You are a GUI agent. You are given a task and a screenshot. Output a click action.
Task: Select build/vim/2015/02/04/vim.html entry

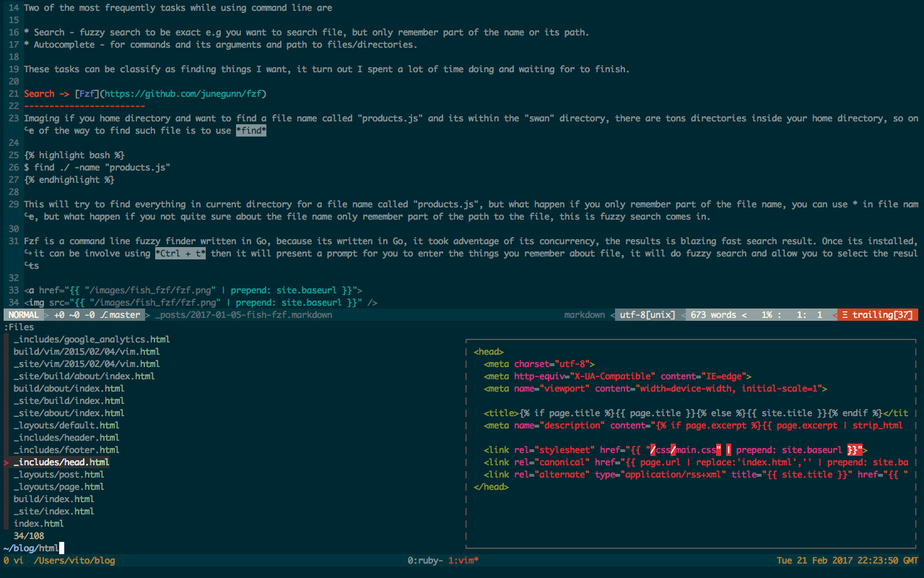[x=87, y=351]
